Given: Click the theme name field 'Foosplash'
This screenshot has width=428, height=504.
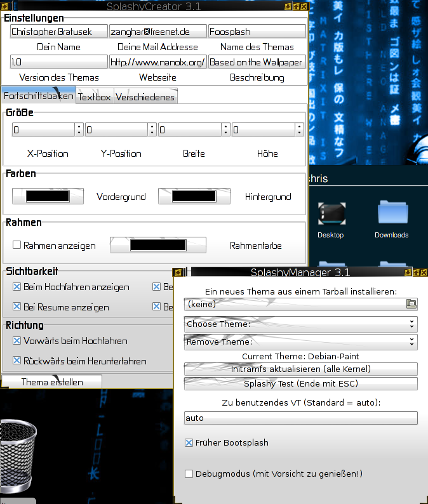Looking at the screenshot, I should 257,32.
